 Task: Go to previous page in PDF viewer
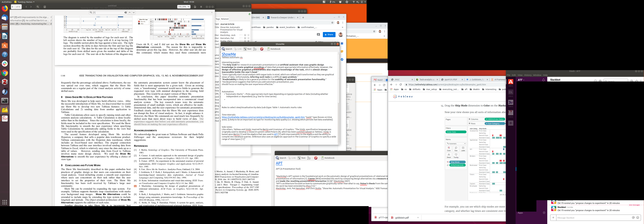[x=26, y=7]
